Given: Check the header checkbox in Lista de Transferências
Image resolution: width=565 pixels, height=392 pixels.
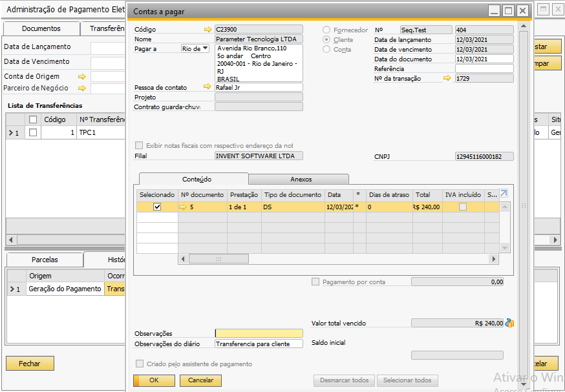Looking at the screenshot, I should tap(33, 119).
